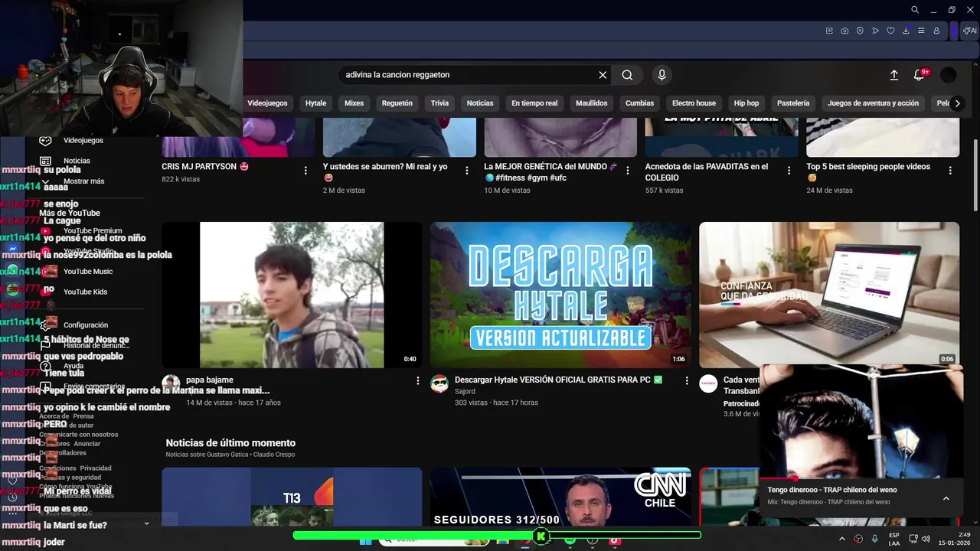
Task: Play the DESCARGA HYTALE thumbnail
Action: point(560,295)
